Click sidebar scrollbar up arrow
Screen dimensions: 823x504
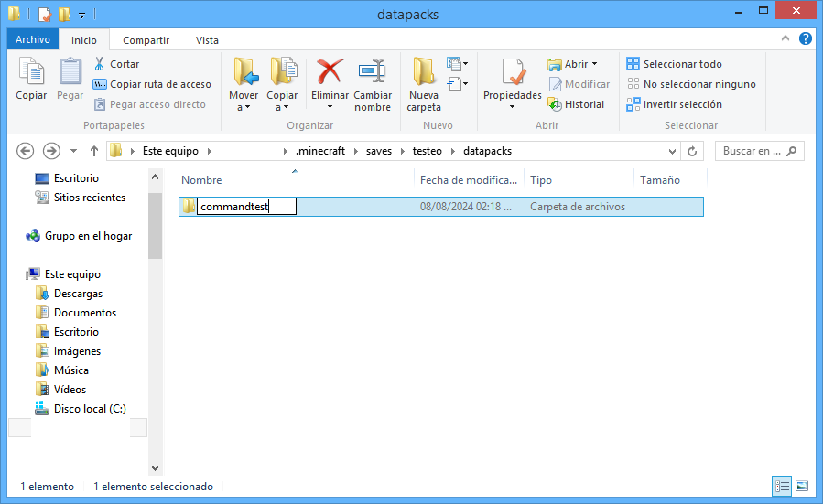click(x=155, y=177)
